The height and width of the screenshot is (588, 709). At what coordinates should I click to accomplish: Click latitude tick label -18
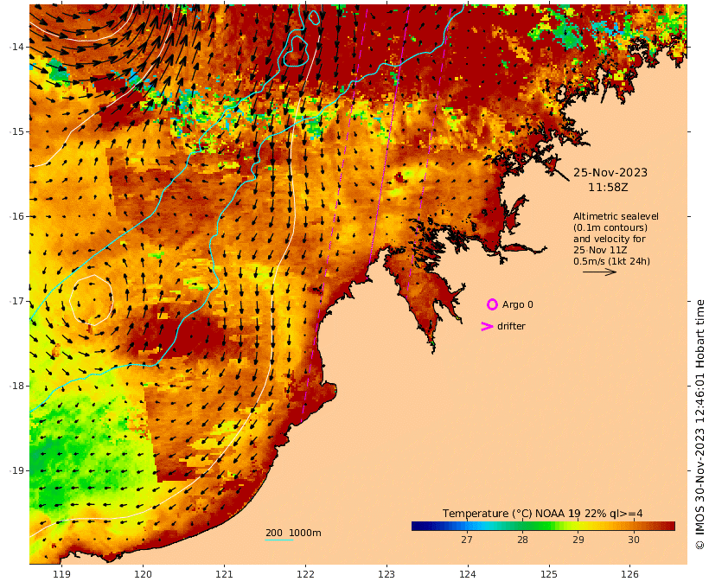pyautogui.click(x=16, y=386)
